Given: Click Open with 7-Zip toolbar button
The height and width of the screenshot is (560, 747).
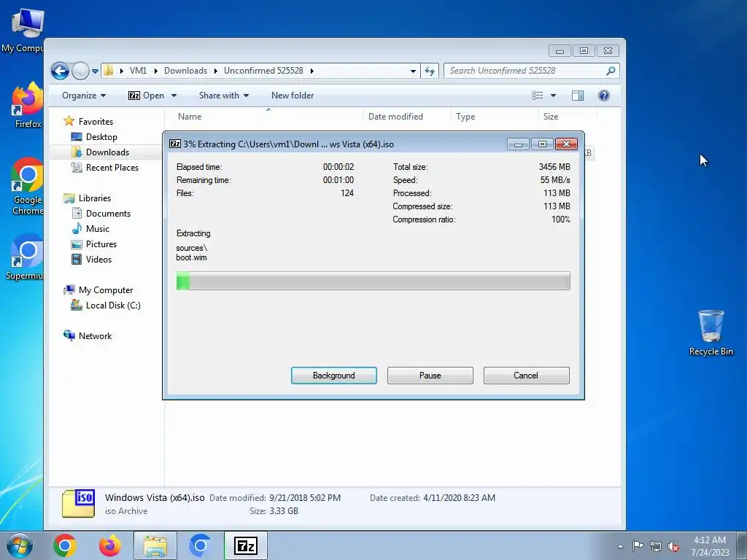Looking at the screenshot, I should pos(146,96).
